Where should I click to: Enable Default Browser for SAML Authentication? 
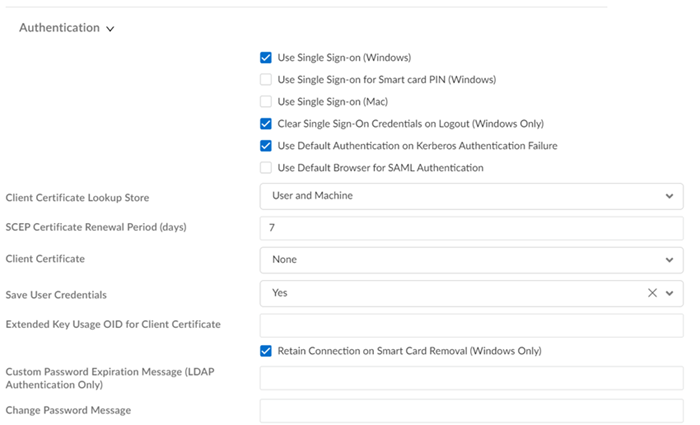tap(266, 168)
